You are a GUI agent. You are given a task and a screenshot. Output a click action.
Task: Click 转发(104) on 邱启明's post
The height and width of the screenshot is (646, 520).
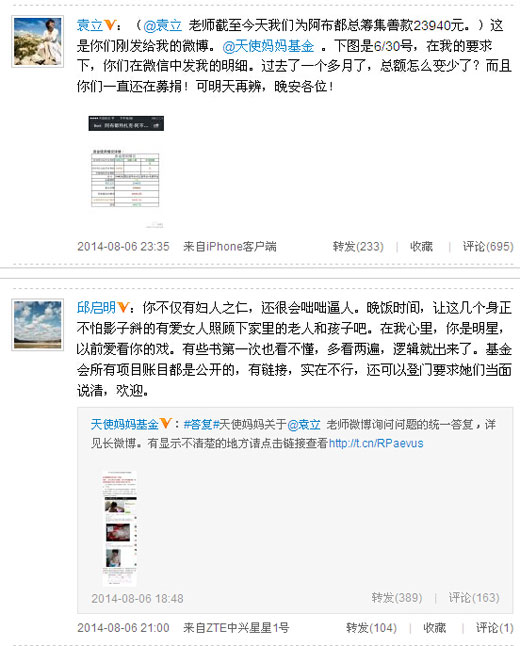371,628
